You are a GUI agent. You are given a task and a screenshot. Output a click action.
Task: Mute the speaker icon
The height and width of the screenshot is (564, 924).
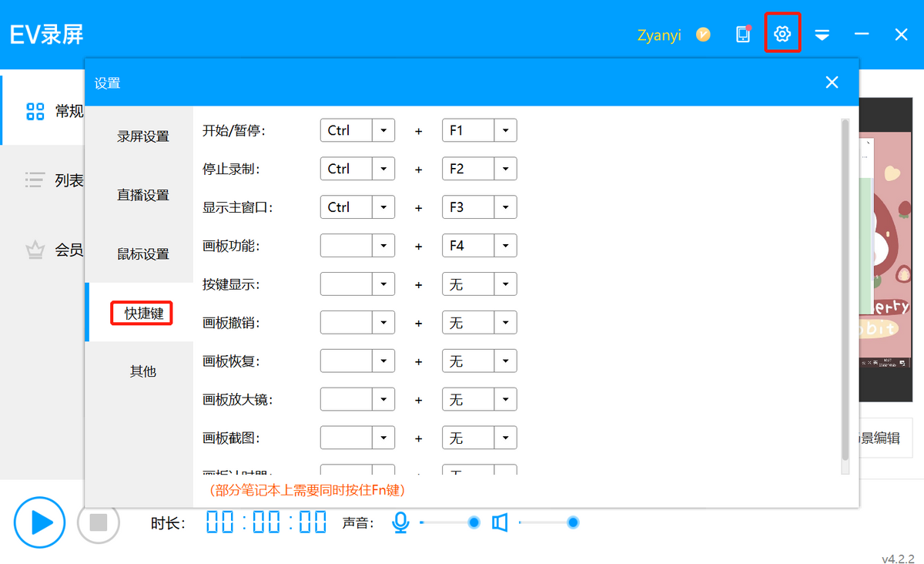pyautogui.click(x=500, y=523)
